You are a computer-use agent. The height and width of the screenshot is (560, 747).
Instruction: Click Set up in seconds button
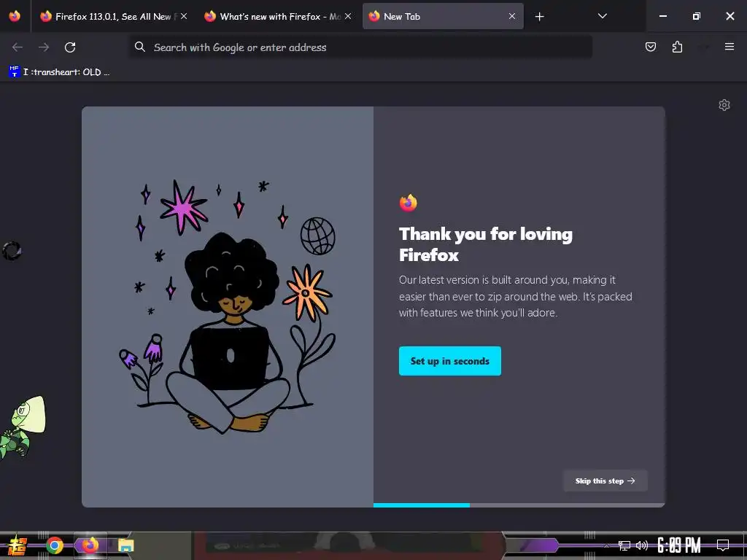tap(449, 361)
